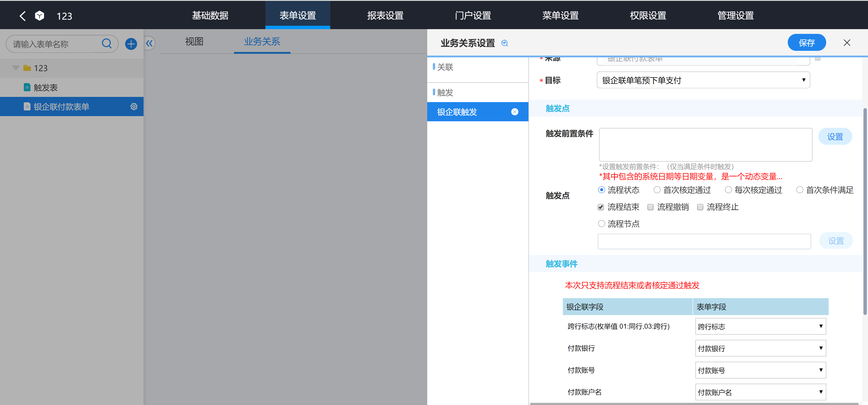
Task: Open the 目标 dropdown list
Action: (x=703, y=80)
